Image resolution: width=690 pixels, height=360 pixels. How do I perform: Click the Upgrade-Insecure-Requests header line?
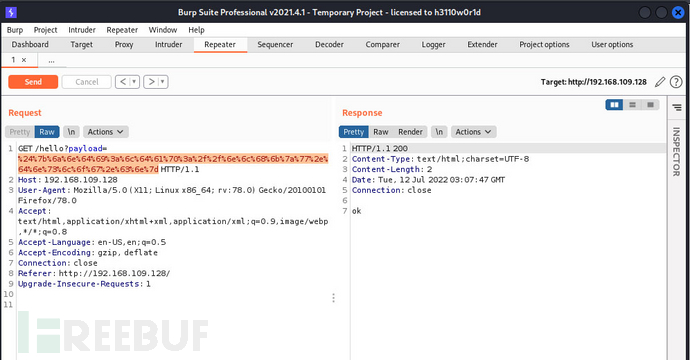click(84, 284)
